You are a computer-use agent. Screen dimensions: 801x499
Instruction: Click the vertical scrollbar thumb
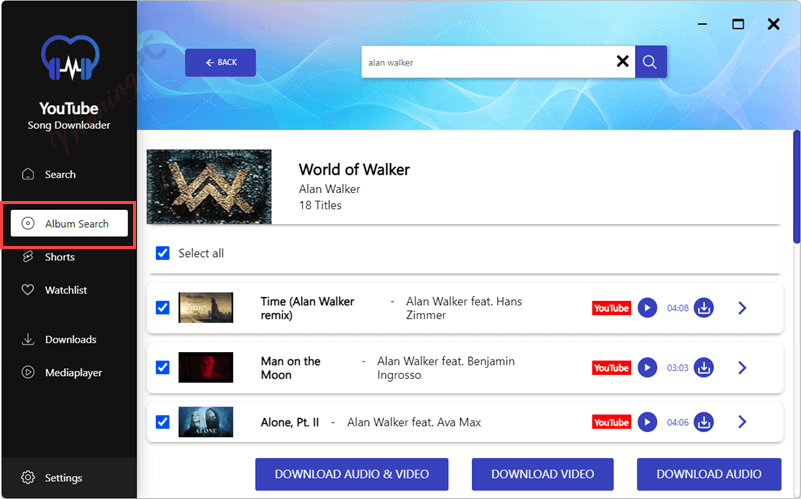(x=796, y=187)
